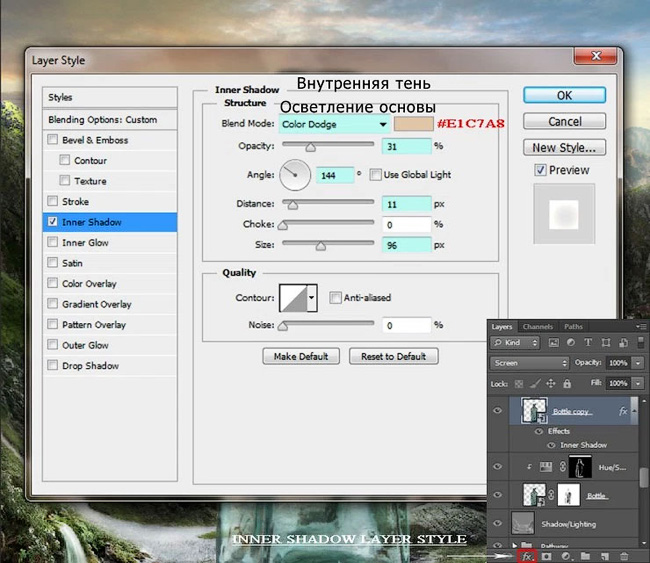This screenshot has width=650, height=563.
Task: Click the New Style... button
Action: (x=564, y=148)
